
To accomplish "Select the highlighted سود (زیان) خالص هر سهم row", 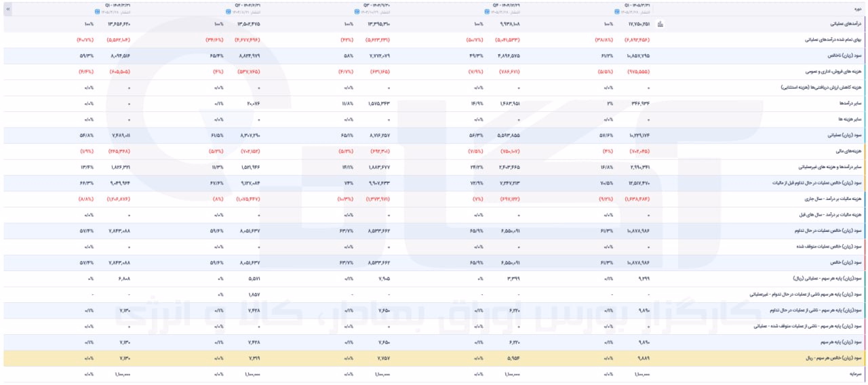I will (x=434, y=358).
